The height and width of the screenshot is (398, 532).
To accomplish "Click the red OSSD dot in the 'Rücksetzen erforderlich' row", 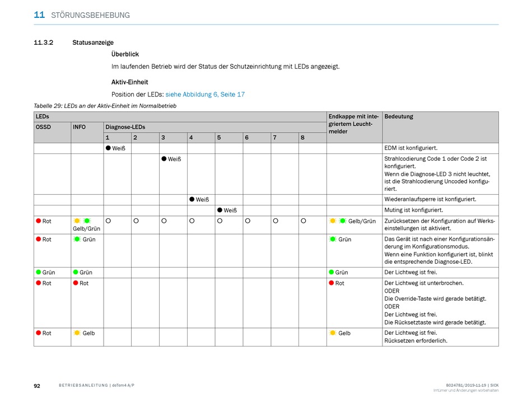I will (38, 333).
